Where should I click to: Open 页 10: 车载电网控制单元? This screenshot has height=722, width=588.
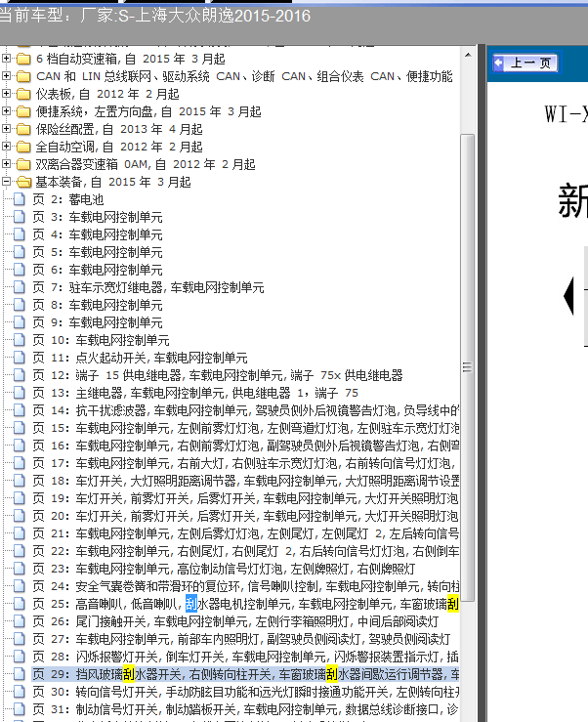pyautogui.click(x=101, y=340)
